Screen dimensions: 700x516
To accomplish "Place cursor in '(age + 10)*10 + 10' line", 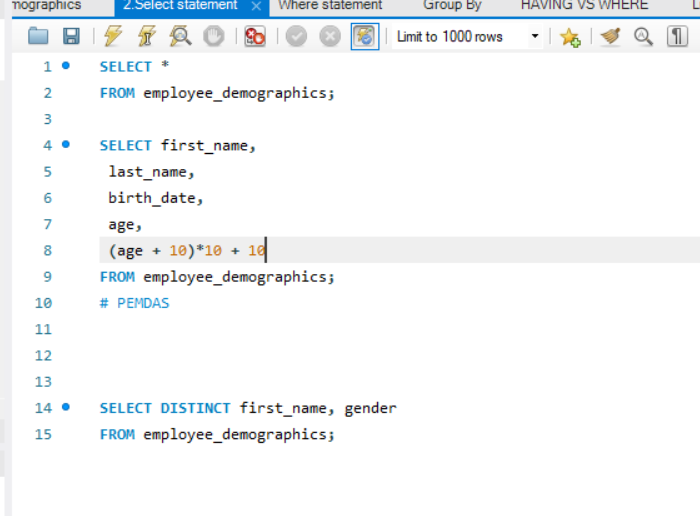I will (x=188, y=250).
